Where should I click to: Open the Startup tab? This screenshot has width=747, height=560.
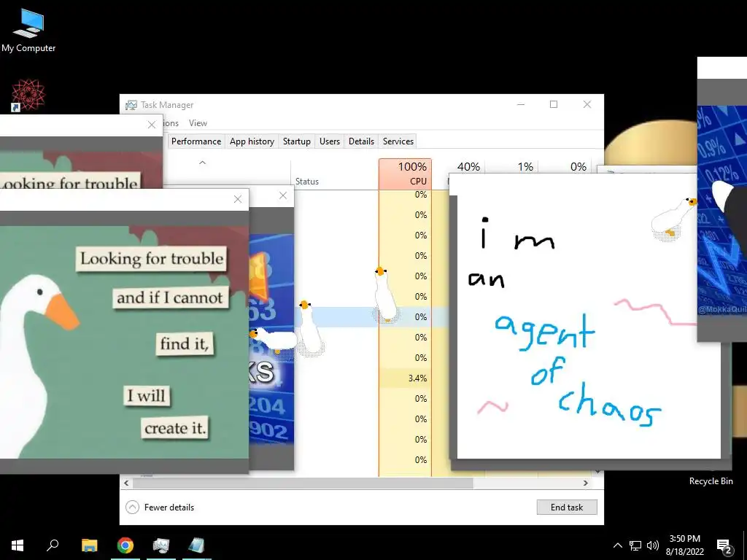[297, 141]
